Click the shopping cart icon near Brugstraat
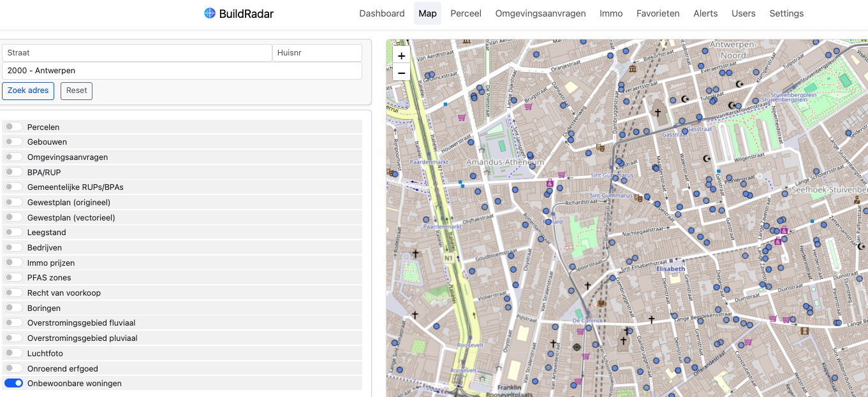This screenshot has height=397, width=868. click(528, 107)
